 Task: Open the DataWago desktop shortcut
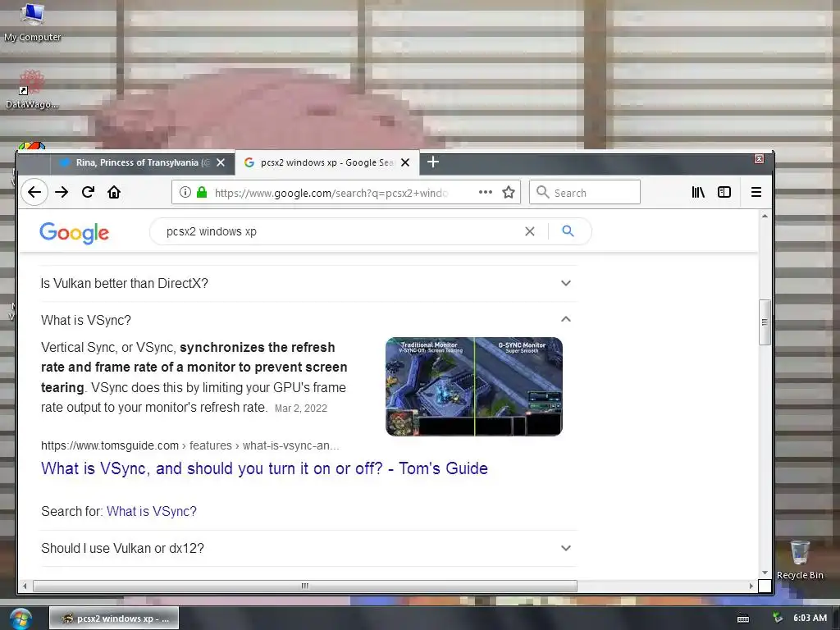click(32, 90)
